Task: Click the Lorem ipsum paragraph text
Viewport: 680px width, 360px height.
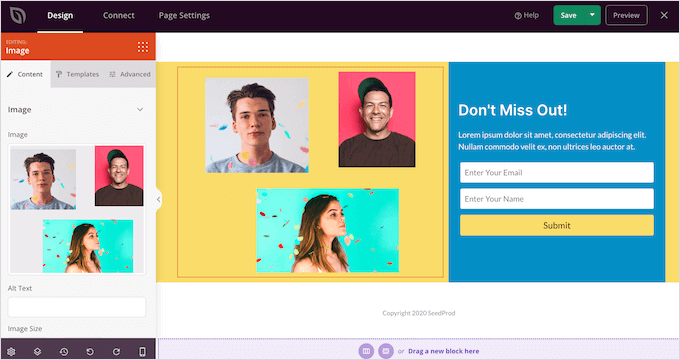Action: point(552,141)
